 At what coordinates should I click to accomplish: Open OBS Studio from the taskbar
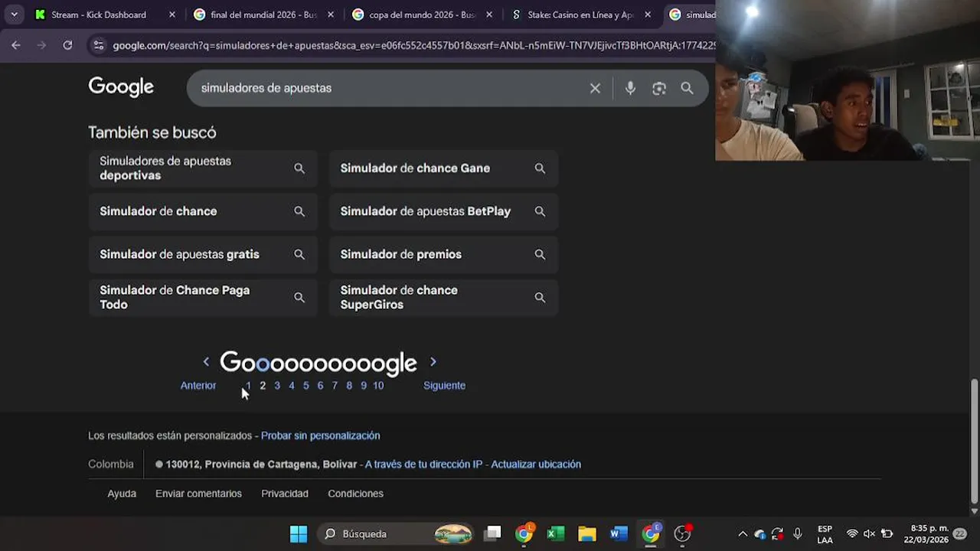tap(682, 533)
